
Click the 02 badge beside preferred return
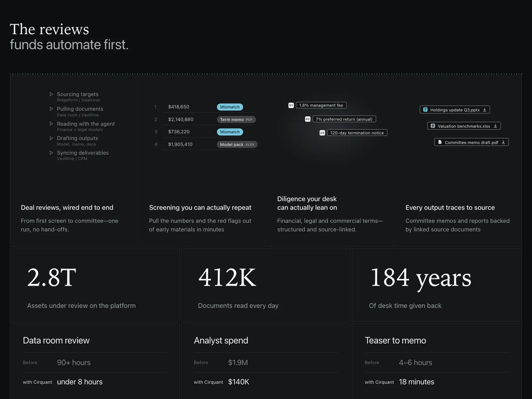click(308, 119)
